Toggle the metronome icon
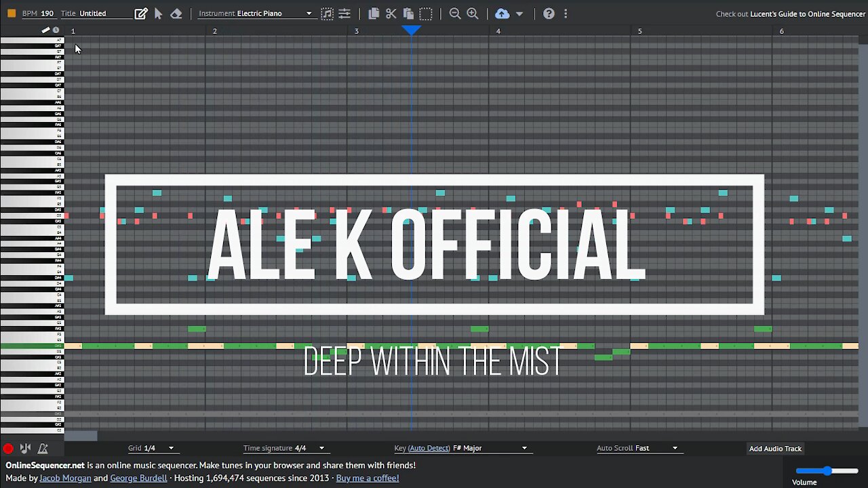Viewport: 868px width, 488px height. pos(43,449)
